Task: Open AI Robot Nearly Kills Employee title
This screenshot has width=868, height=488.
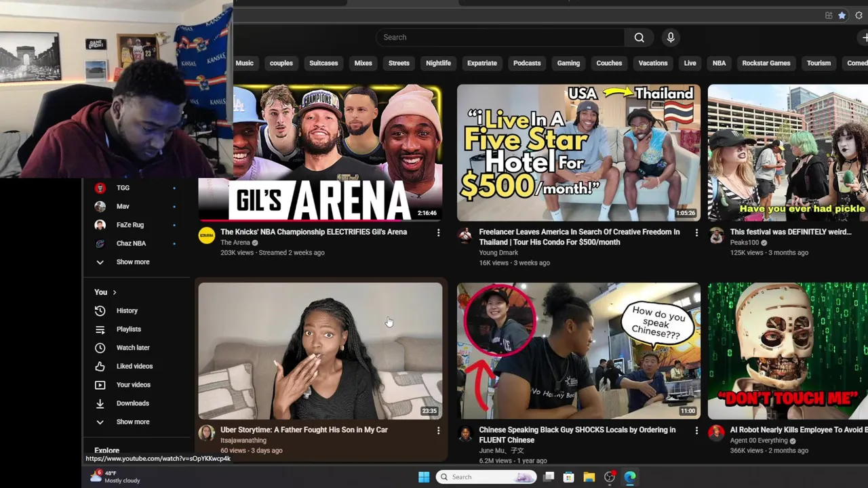Action: click(799, 430)
